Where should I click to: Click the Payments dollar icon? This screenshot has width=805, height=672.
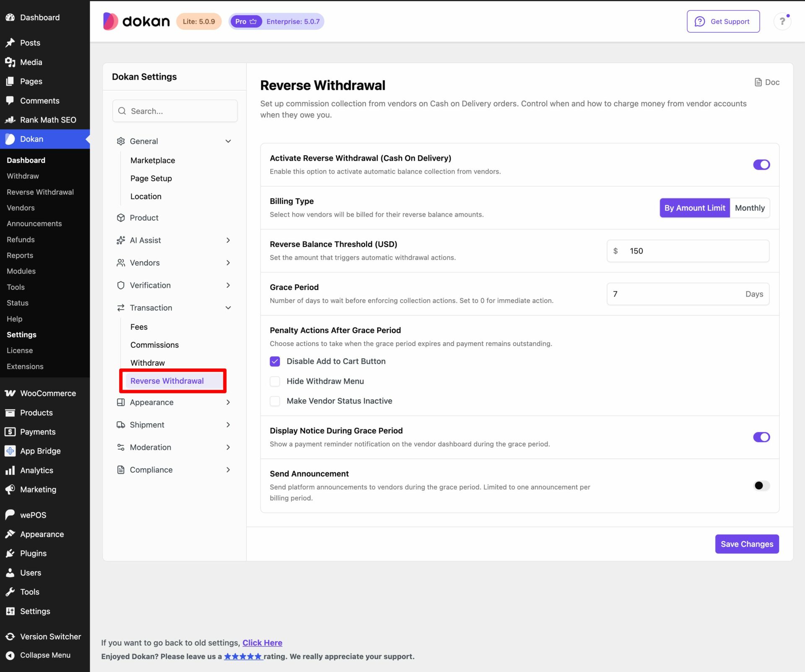tap(10, 432)
